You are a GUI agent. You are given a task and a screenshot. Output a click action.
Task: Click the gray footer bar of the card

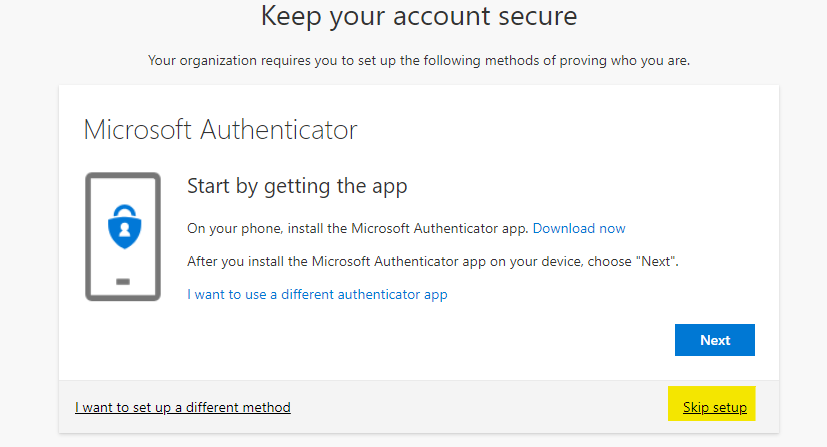[x=419, y=407]
